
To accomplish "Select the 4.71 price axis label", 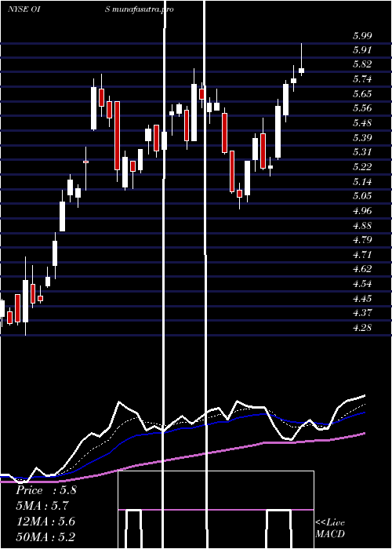I will click(362, 255).
